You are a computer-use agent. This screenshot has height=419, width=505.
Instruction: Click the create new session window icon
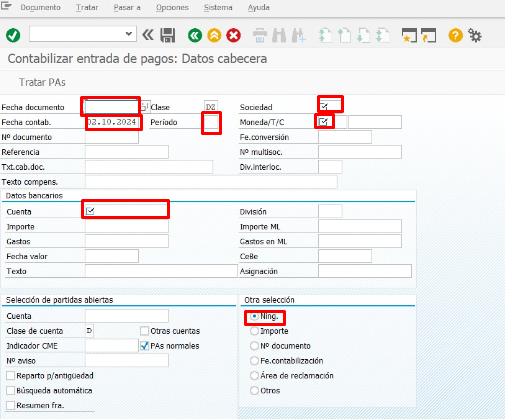(409, 35)
